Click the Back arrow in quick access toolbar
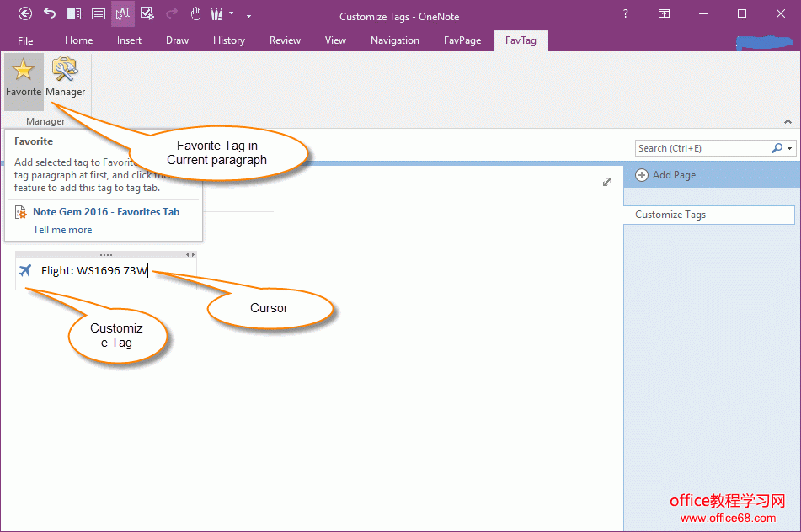This screenshot has height=532, width=801. [25, 13]
